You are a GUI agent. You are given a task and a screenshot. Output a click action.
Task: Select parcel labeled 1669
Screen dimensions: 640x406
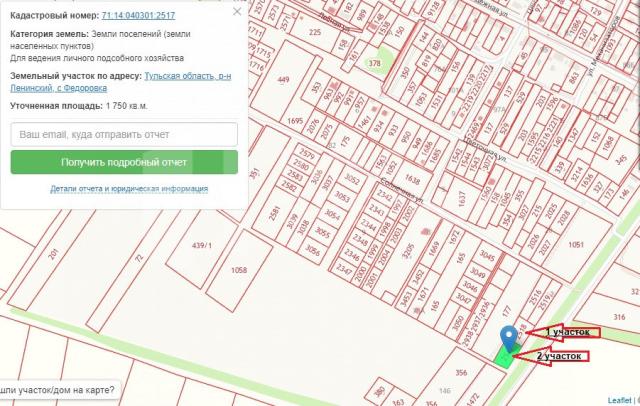(434, 250)
